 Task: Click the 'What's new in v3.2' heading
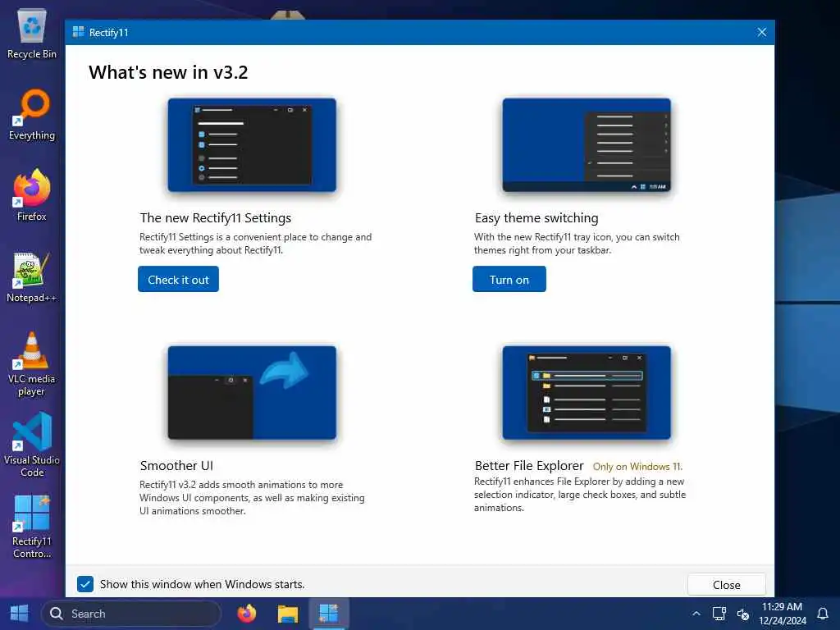(168, 72)
